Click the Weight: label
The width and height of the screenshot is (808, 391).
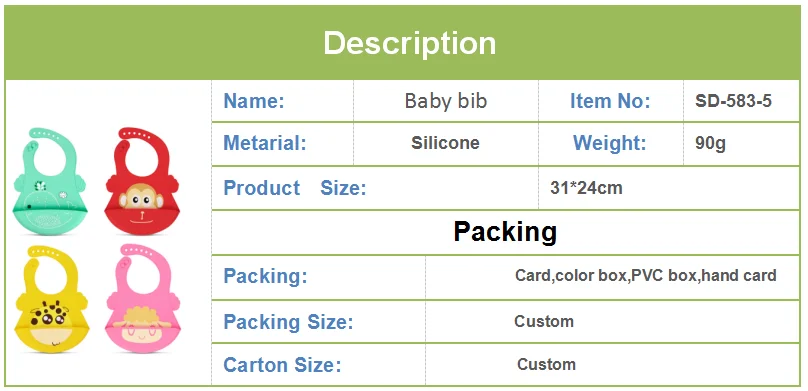click(610, 143)
